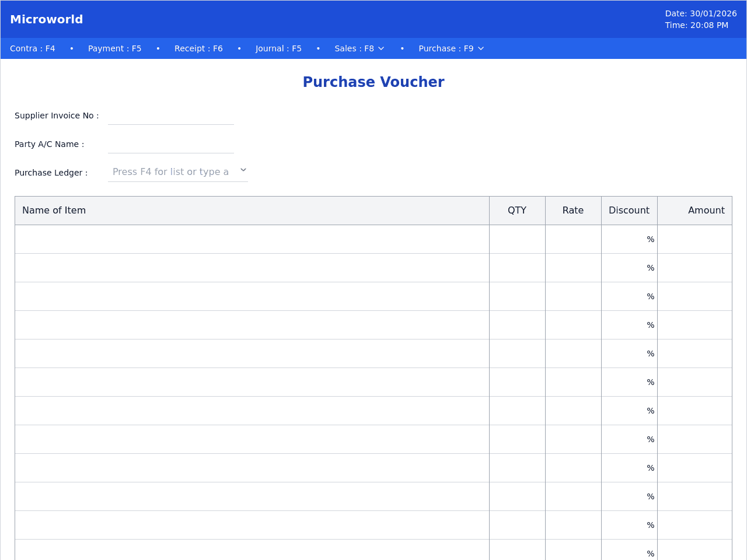
Task: Open the Payment : F5 voucher
Action: [115, 48]
